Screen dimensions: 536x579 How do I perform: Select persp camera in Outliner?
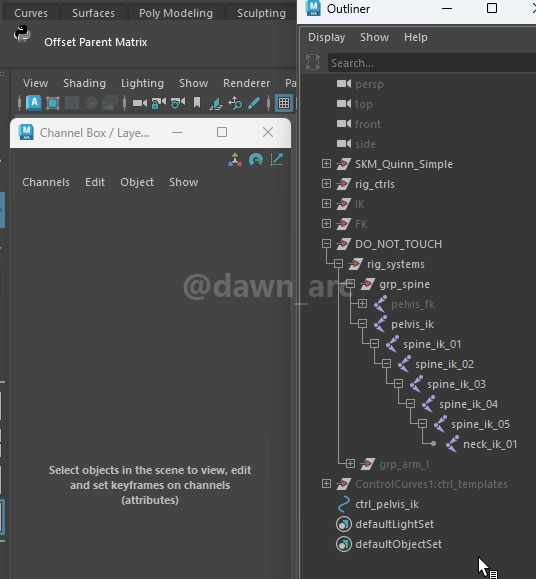pos(369,85)
